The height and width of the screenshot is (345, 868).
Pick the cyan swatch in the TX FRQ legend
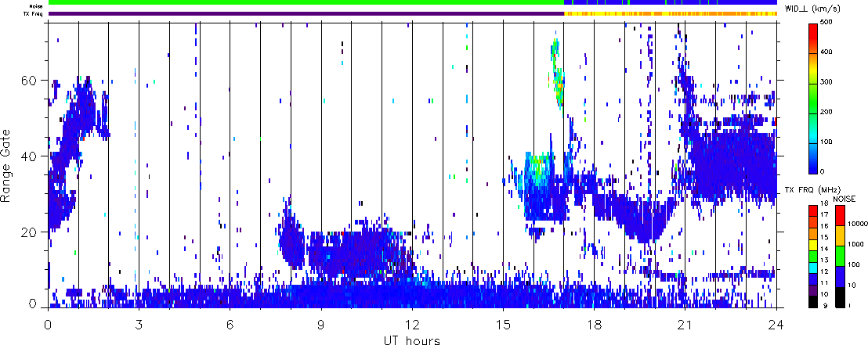[812, 269]
